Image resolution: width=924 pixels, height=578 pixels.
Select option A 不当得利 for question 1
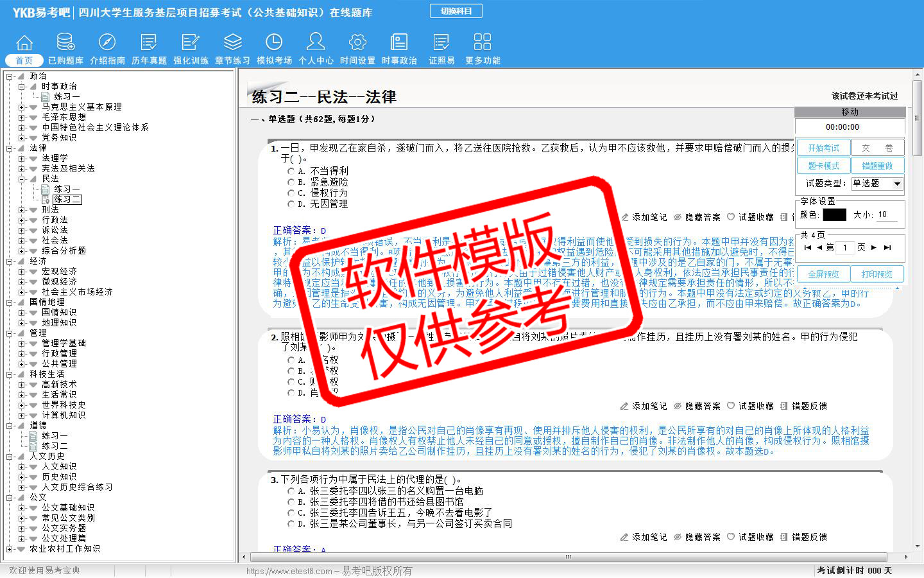(x=291, y=171)
